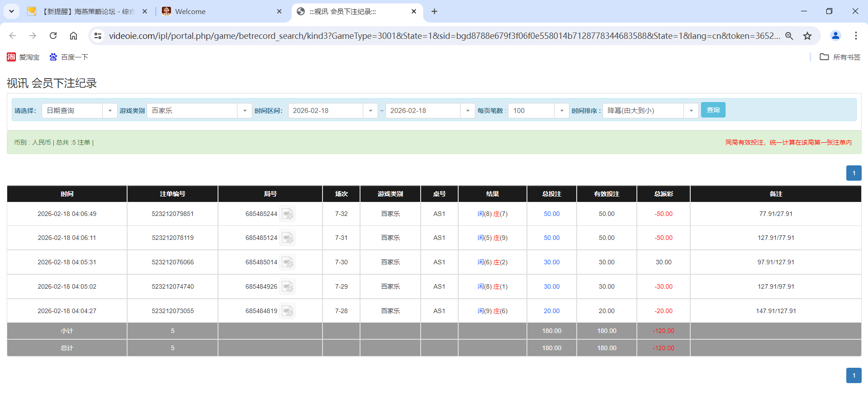This screenshot has height=417, width=868.
Task: Open the replay icon beside round 685484819
Action: pos(288,311)
